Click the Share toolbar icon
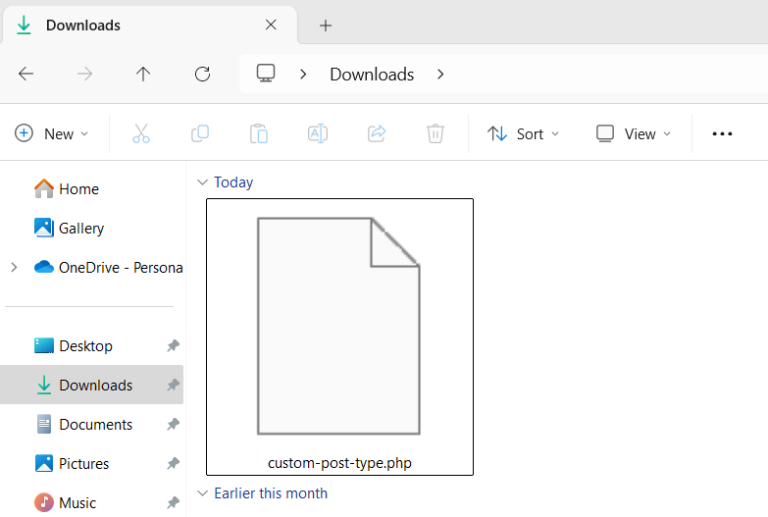The image size is (768, 517). (x=377, y=133)
